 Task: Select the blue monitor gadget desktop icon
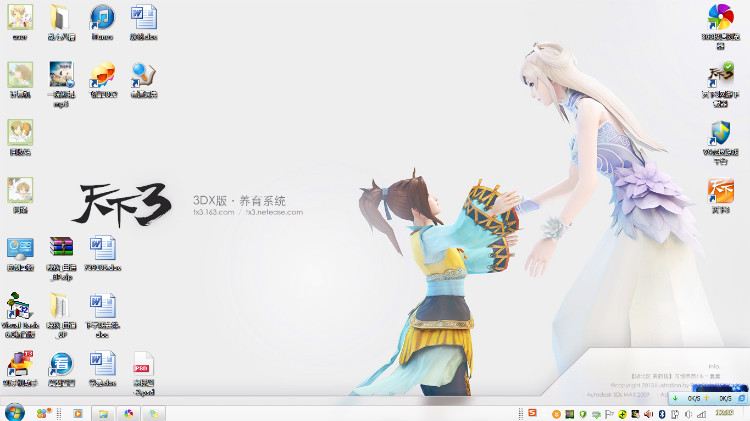(20, 254)
